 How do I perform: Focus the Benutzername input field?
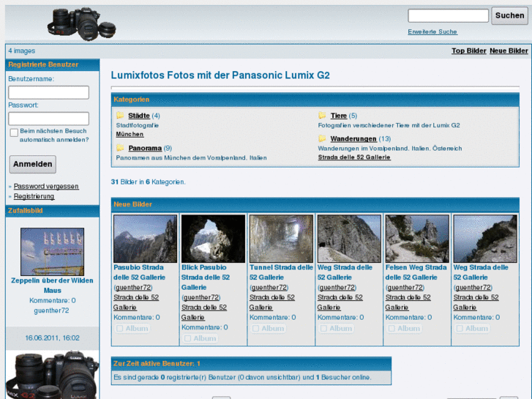tap(48, 92)
